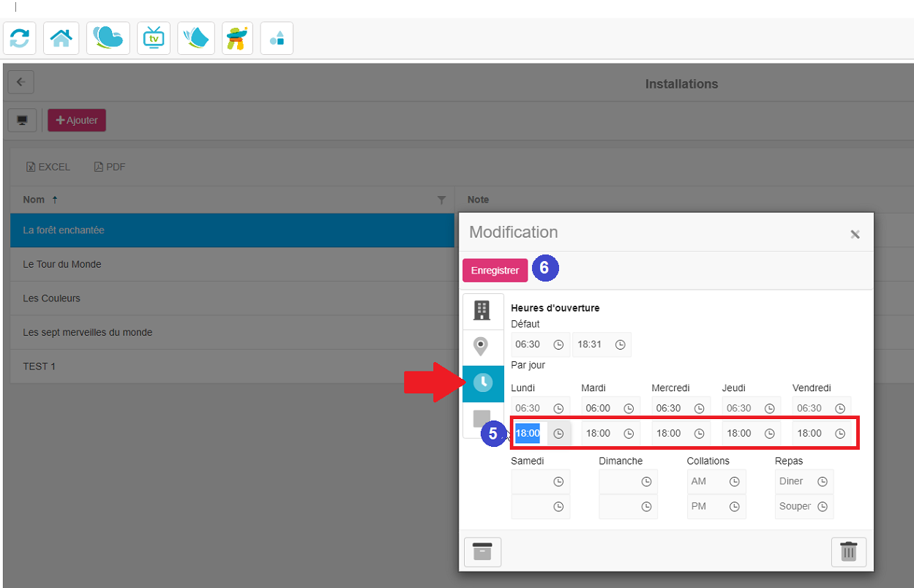The image size is (914, 588).
Task: Edit the Défaut opening time 06:30
Action: coord(530,344)
